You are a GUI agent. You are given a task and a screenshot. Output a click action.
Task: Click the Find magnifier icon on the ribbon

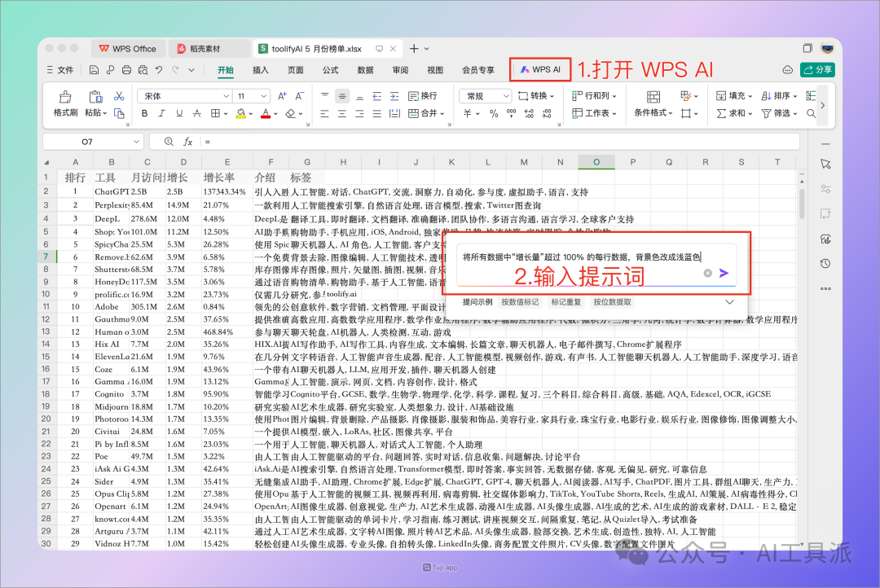(x=811, y=113)
